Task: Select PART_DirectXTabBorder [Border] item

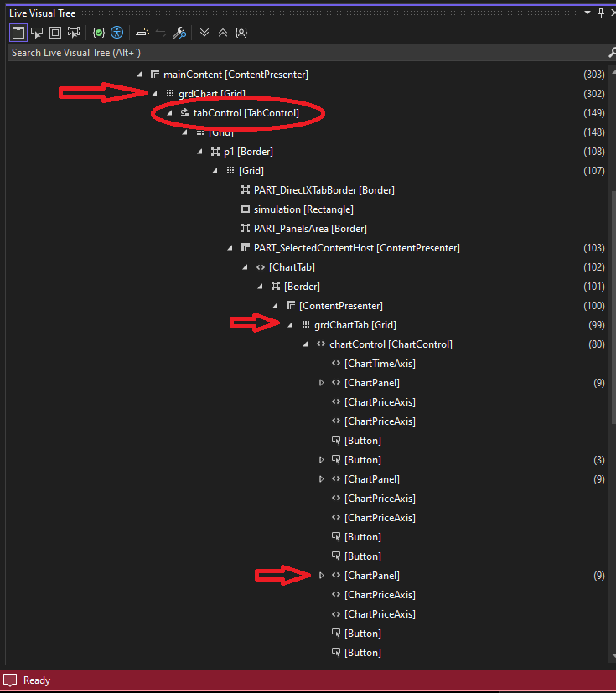Action: pyautogui.click(x=324, y=190)
